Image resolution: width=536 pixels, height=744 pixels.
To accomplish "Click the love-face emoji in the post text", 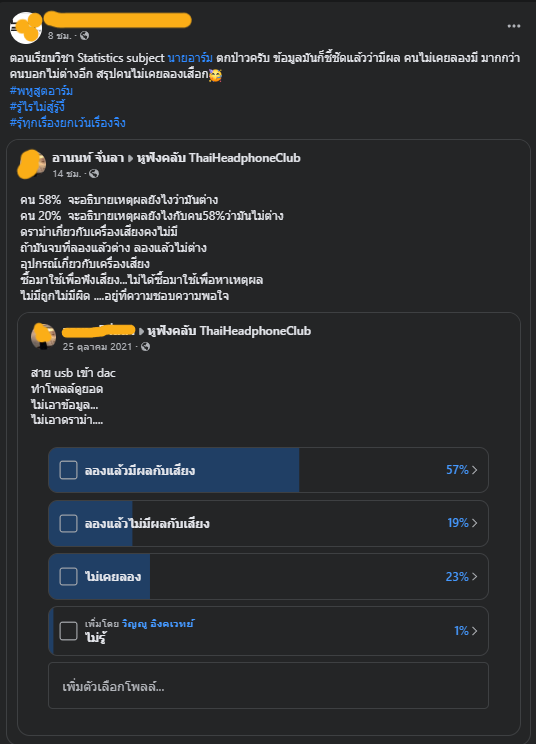I will pyautogui.click(x=215, y=74).
